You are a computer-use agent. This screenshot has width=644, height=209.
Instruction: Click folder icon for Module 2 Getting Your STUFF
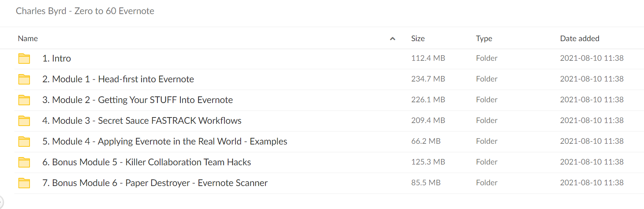pos(24,100)
